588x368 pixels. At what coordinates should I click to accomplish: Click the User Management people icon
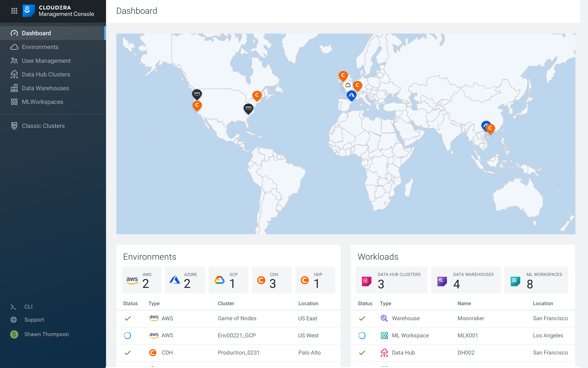14,61
